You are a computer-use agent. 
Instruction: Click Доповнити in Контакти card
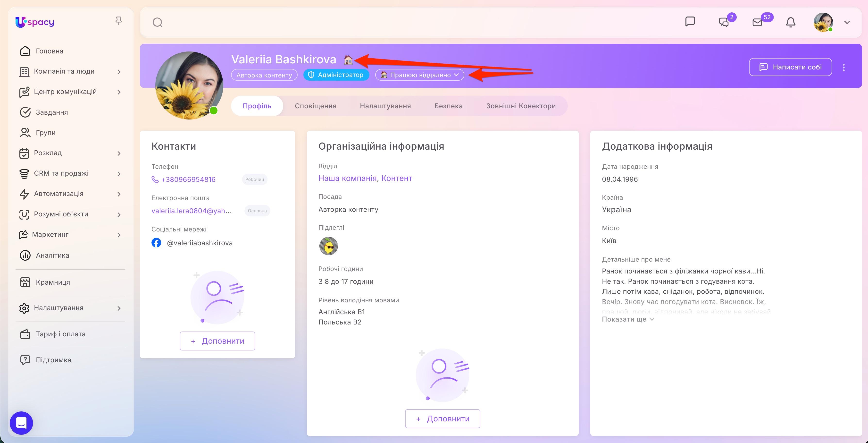coord(217,341)
